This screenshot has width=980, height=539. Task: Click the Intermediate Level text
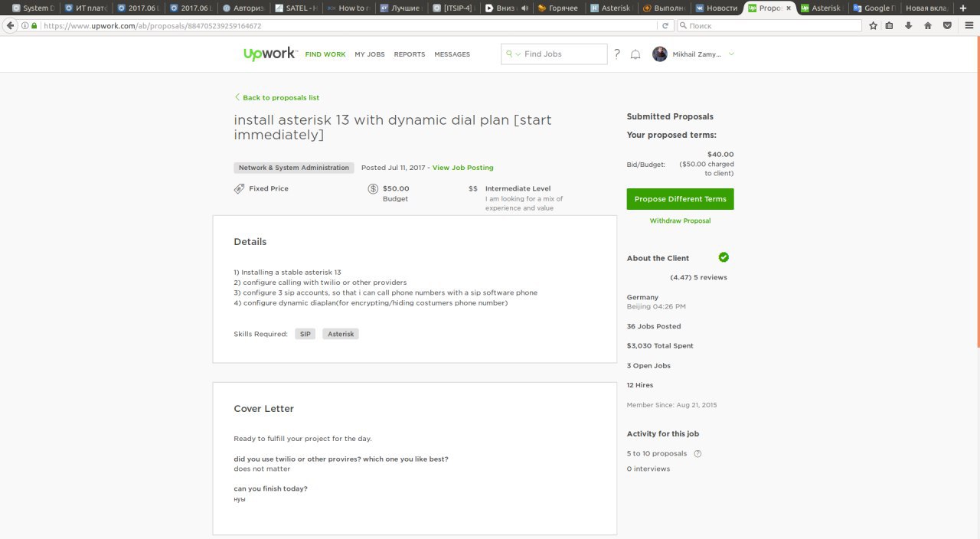[518, 188]
